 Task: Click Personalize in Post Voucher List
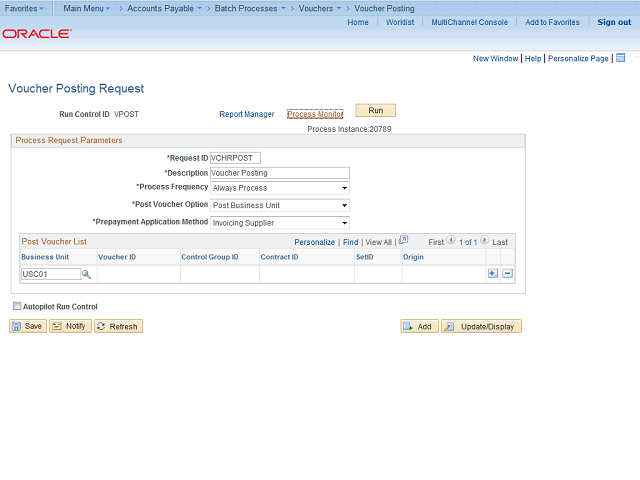(x=314, y=242)
